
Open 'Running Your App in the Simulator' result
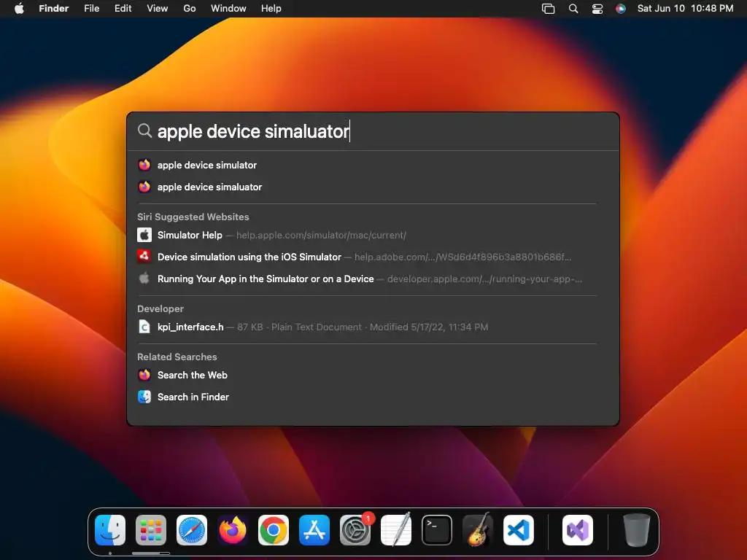pos(367,279)
